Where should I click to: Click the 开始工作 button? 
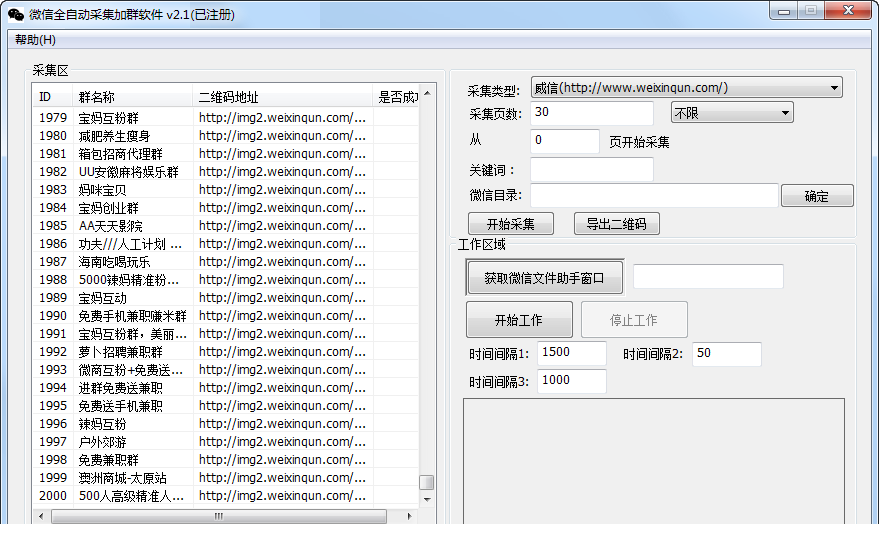pyautogui.click(x=519, y=319)
